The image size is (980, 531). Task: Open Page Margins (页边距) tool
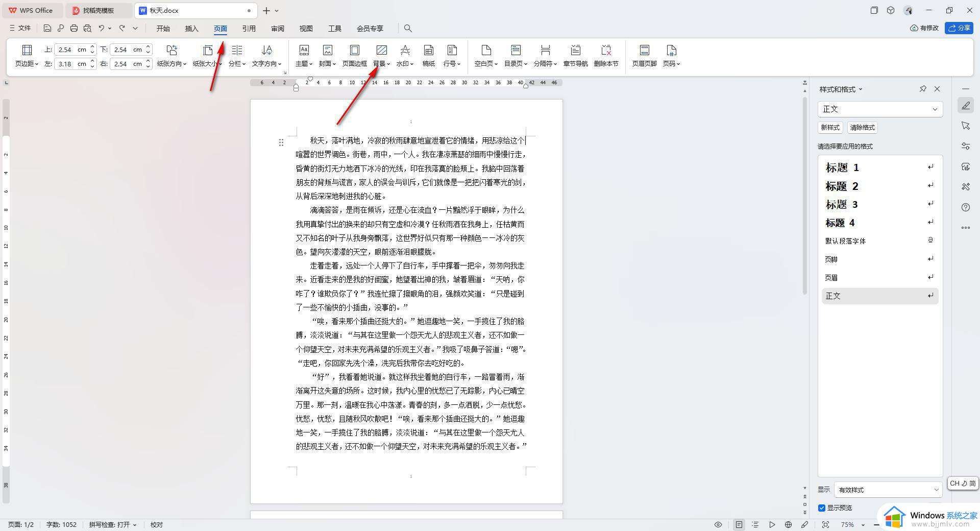coord(27,56)
